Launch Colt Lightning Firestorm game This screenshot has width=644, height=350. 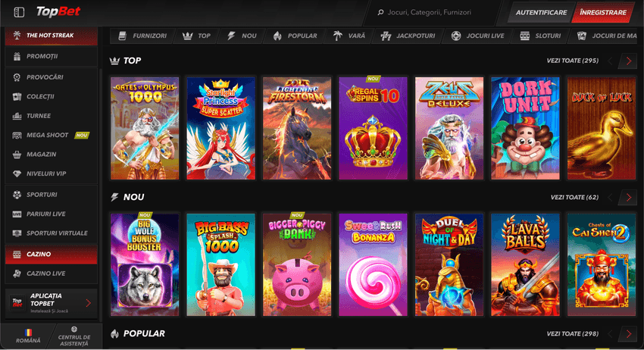point(297,128)
